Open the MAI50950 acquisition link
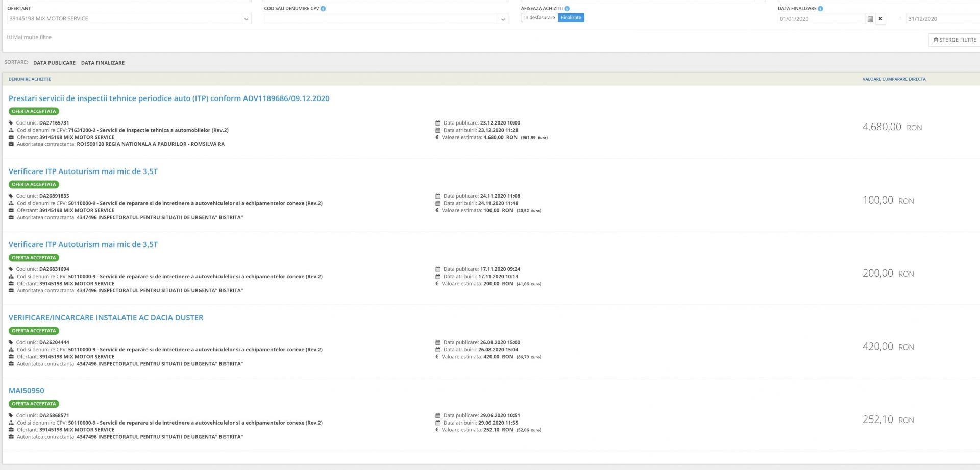 click(27, 391)
